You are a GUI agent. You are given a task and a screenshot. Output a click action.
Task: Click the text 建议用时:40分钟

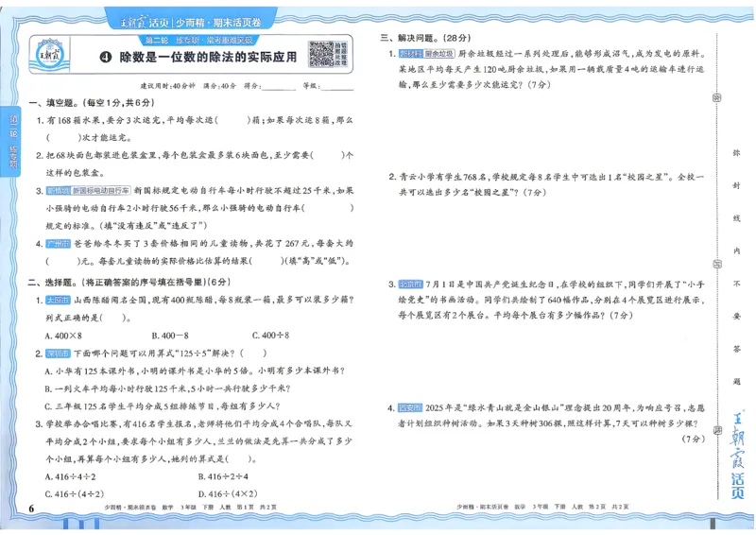[168, 86]
